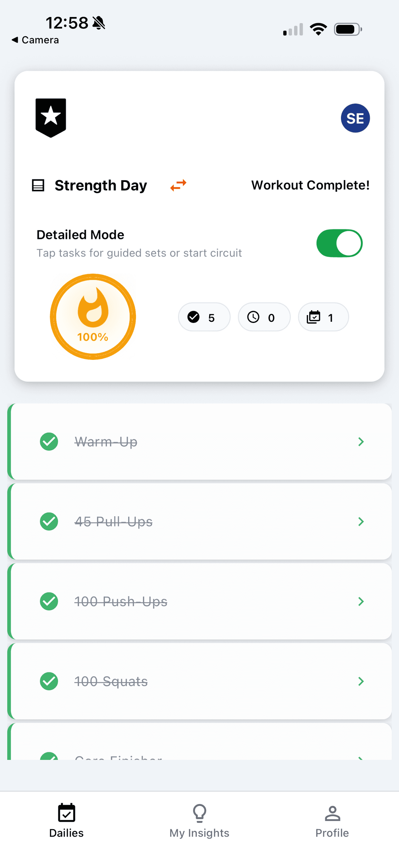
Task: Uncheck the 100 Squats checkmark
Action: [x=49, y=681]
